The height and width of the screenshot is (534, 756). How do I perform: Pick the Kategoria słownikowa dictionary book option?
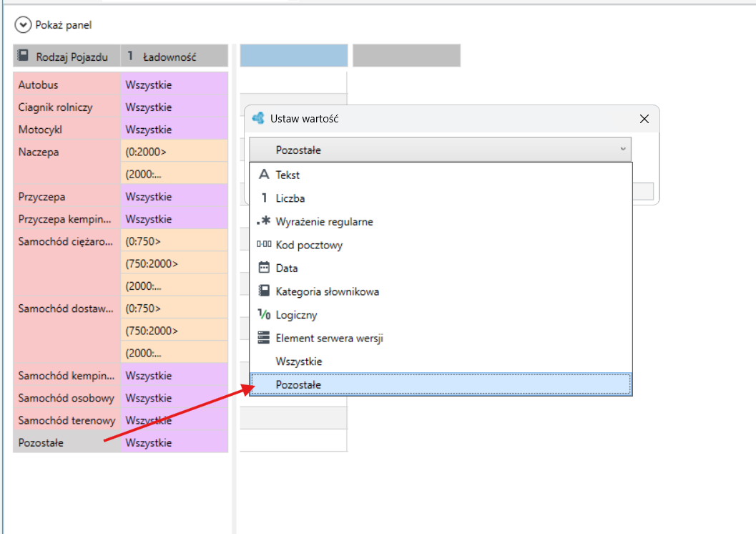point(441,291)
